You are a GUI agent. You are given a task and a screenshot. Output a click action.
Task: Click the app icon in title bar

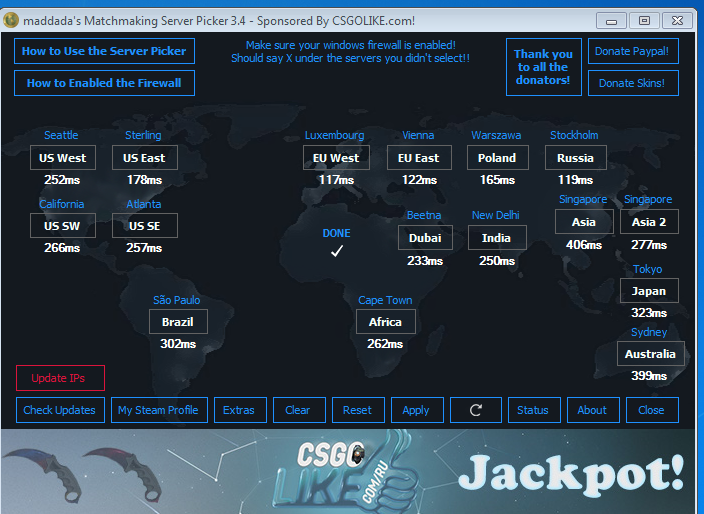pyautogui.click(x=11, y=20)
